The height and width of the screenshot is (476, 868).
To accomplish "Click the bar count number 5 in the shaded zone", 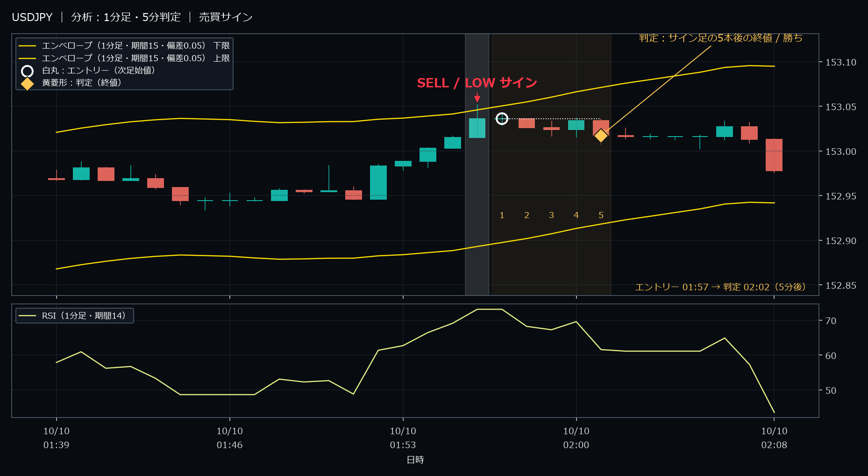I will [x=601, y=215].
